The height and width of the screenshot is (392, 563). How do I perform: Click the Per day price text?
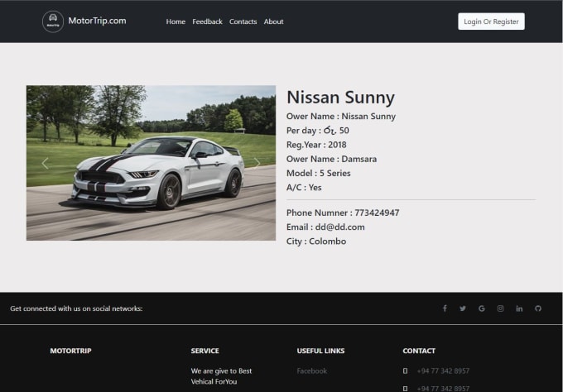[x=318, y=131]
